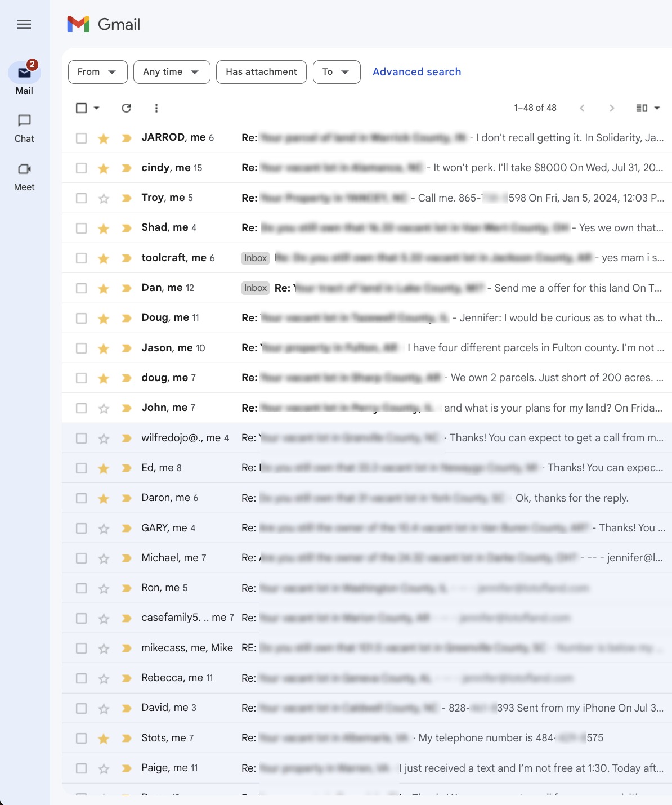Open the wilfredojo@., me 4 conversation

[x=366, y=438]
